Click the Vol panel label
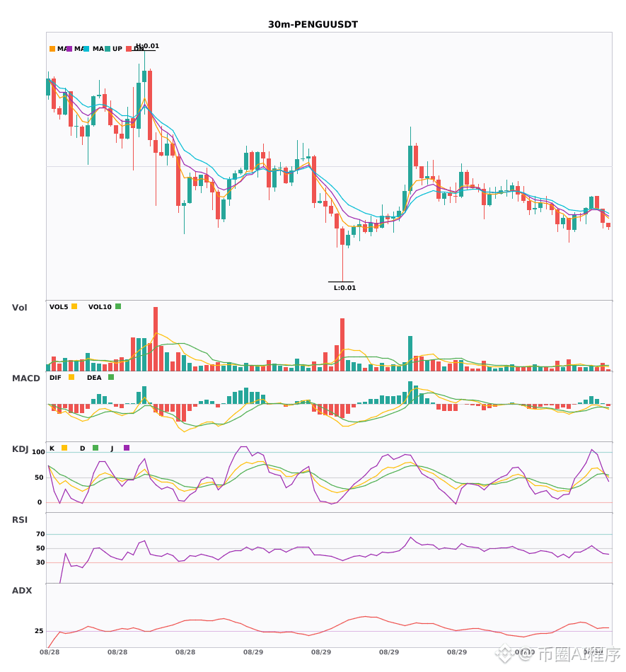The image size is (626, 672). [19, 307]
